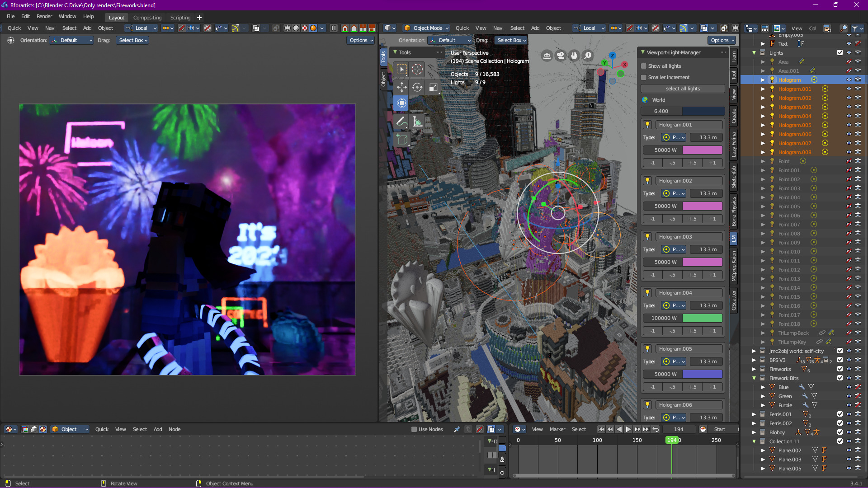This screenshot has width=868, height=488.
Task: Click the Add Cube tool icon
Action: pyautogui.click(x=401, y=140)
